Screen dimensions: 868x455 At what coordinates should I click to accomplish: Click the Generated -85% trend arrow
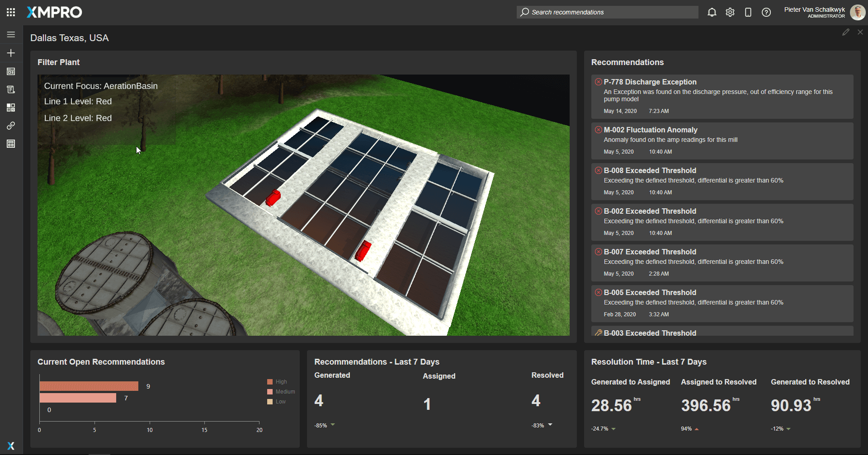pyautogui.click(x=333, y=425)
